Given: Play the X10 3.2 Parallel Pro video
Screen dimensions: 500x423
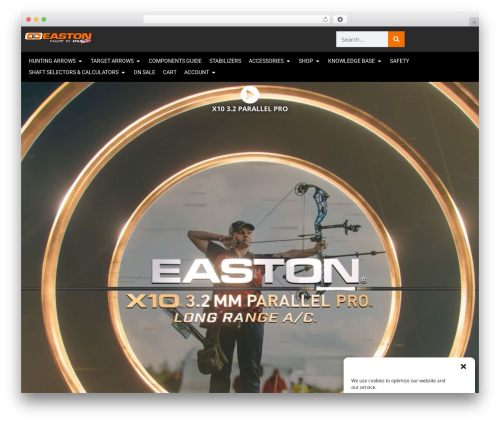Looking at the screenshot, I should point(250,95).
